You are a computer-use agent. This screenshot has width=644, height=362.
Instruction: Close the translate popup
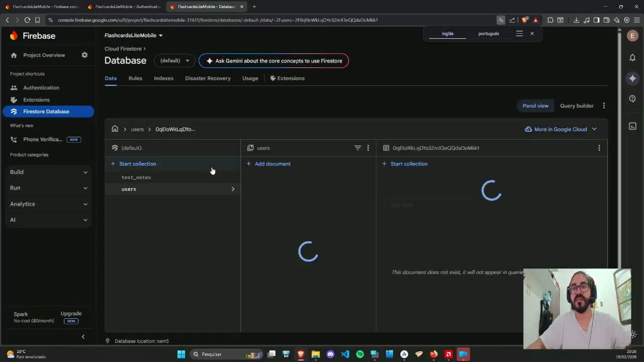[532, 34]
